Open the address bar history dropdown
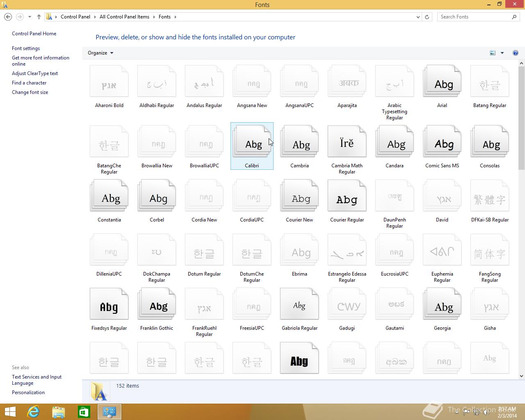Image resolution: width=525 pixels, height=420 pixels. coord(418,17)
